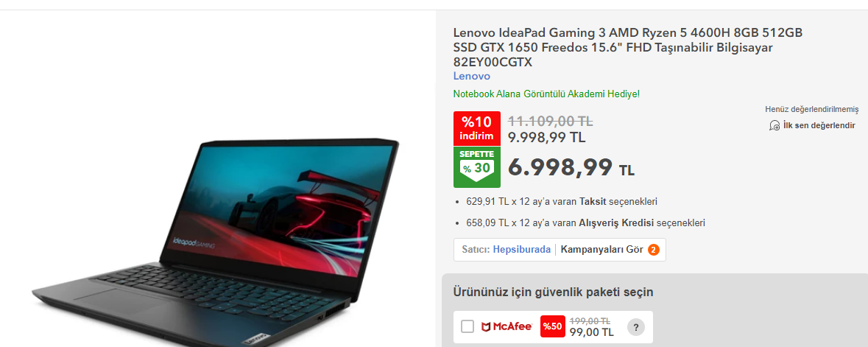
Task: Open the Hepsiburada seller link
Action: click(x=521, y=250)
